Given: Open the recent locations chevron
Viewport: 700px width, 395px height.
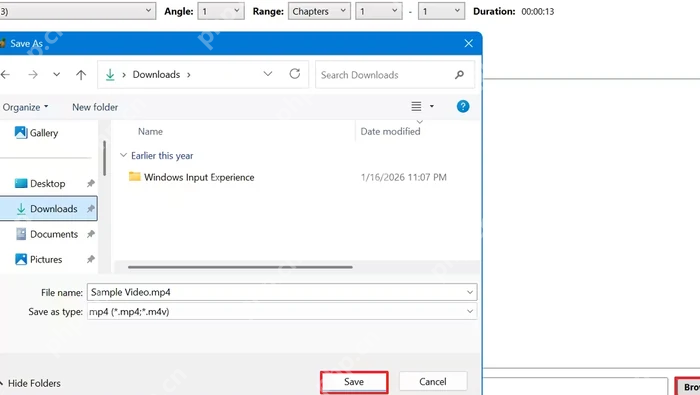Looking at the screenshot, I should [56, 75].
